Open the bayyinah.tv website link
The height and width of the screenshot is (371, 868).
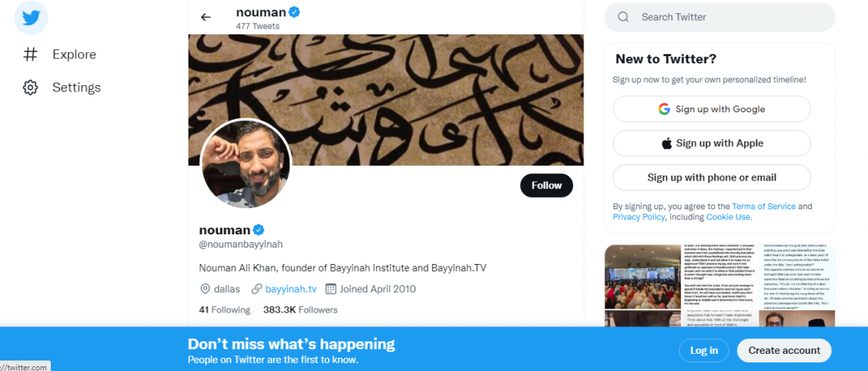pyautogui.click(x=291, y=289)
